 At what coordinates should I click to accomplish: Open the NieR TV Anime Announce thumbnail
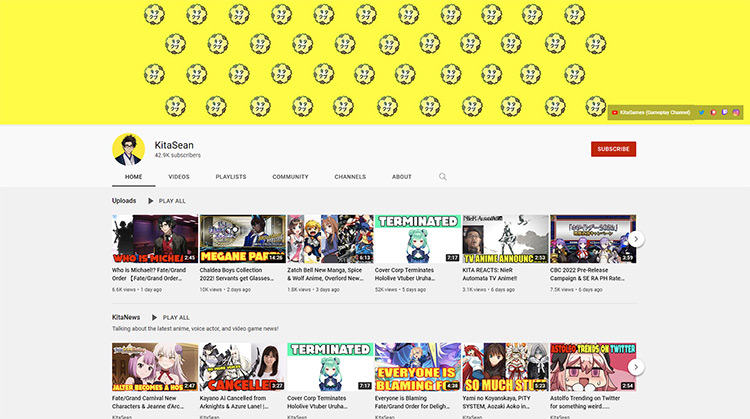pos(505,239)
